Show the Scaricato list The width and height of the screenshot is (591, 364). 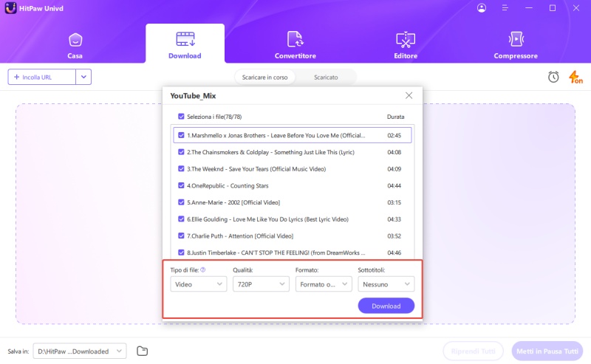coord(326,78)
